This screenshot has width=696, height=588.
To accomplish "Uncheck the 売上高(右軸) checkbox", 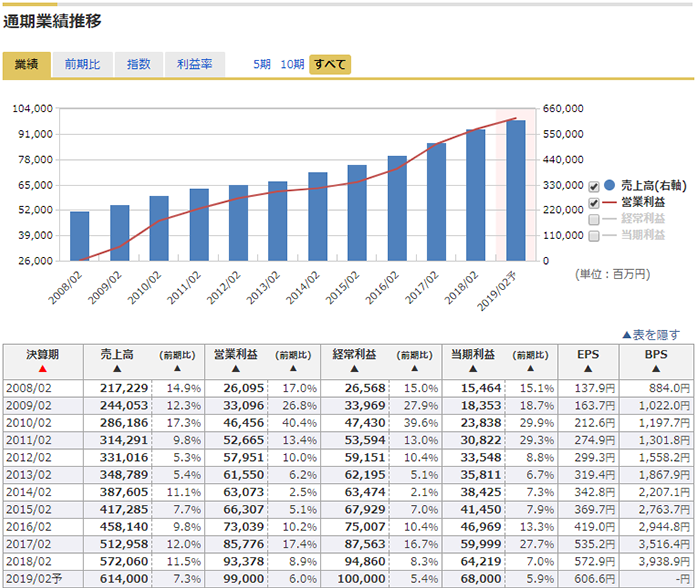I will pos(594,187).
